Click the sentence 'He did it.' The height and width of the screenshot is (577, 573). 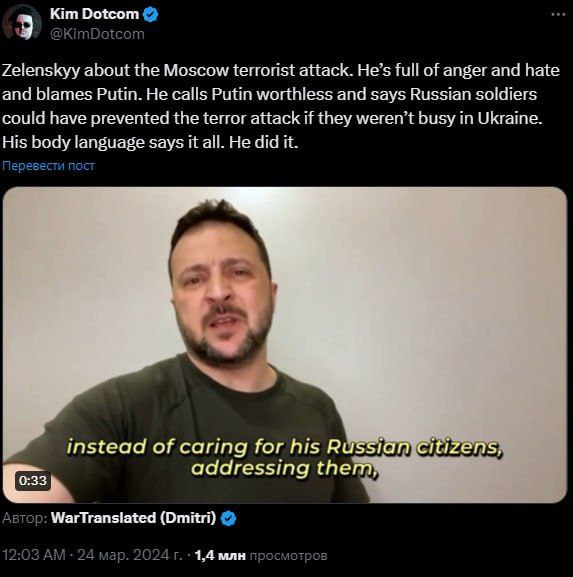point(263,142)
